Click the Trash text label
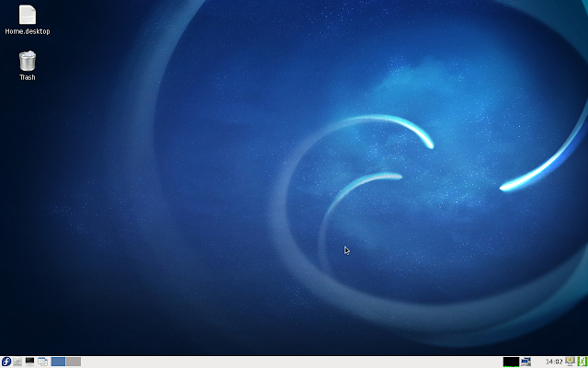This screenshot has width=588, height=368. pyautogui.click(x=28, y=77)
